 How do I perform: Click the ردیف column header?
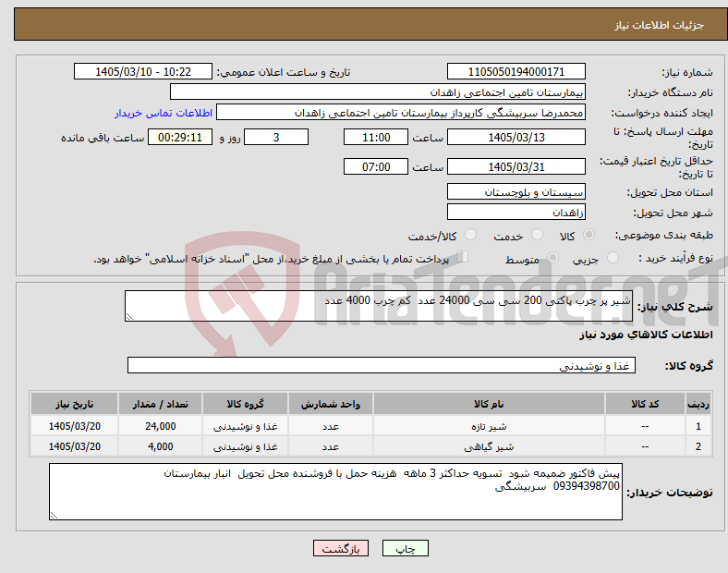698,404
